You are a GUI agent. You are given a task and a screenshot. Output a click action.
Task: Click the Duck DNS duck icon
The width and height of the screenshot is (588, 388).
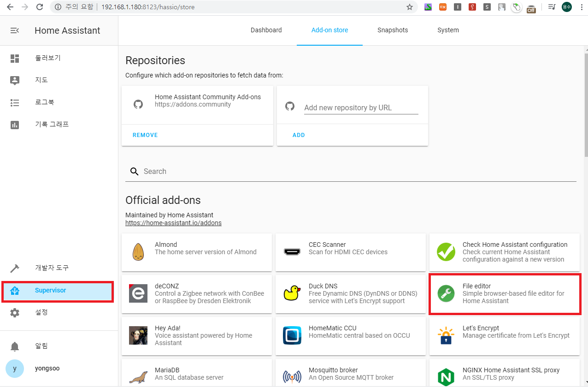pyautogui.click(x=292, y=293)
